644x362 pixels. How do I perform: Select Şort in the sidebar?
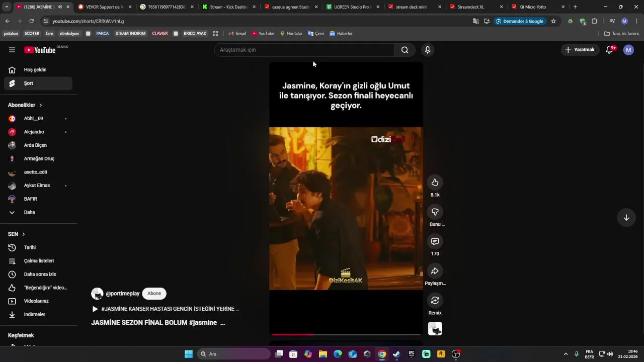tap(38, 83)
